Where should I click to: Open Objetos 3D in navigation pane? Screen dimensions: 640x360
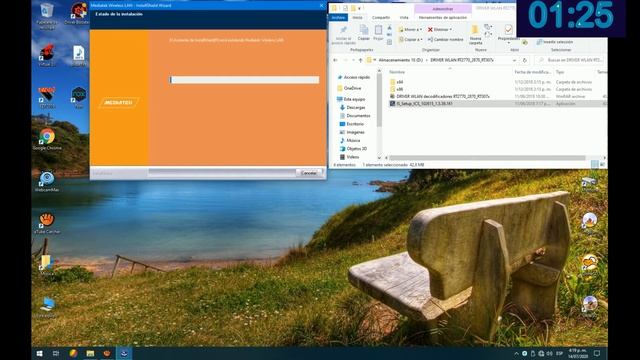tap(356, 149)
